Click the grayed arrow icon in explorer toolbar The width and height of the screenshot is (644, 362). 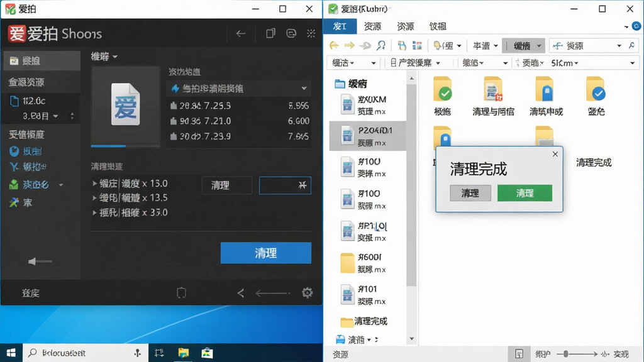pos(365,45)
